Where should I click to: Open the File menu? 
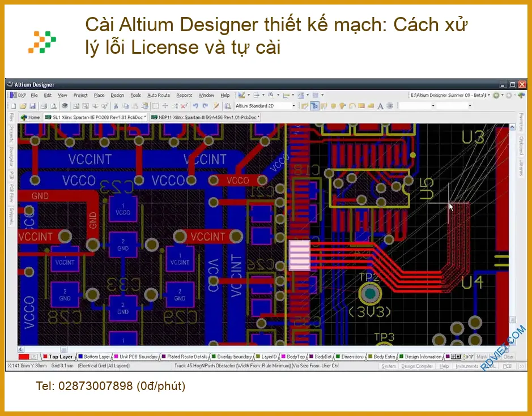[x=34, y=96]
